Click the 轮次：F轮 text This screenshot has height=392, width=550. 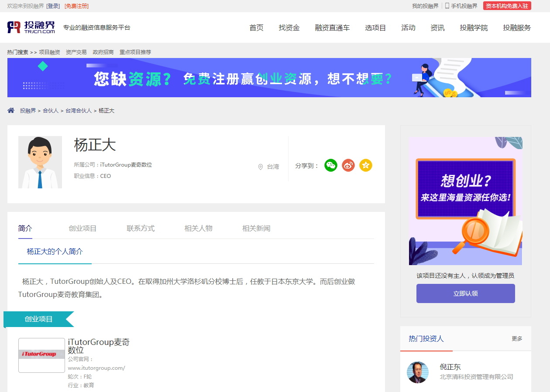(x=80, y=377)
